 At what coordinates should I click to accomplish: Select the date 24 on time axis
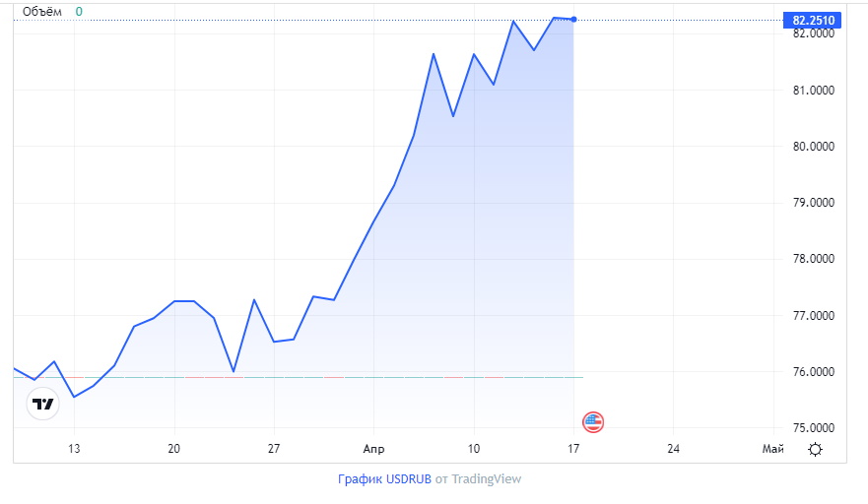[x=673, y=449]
